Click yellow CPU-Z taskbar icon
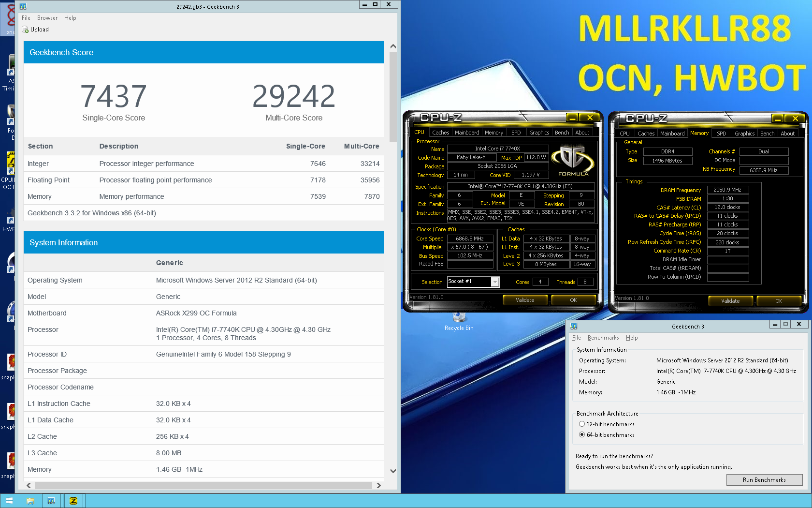 coord(73,501)
